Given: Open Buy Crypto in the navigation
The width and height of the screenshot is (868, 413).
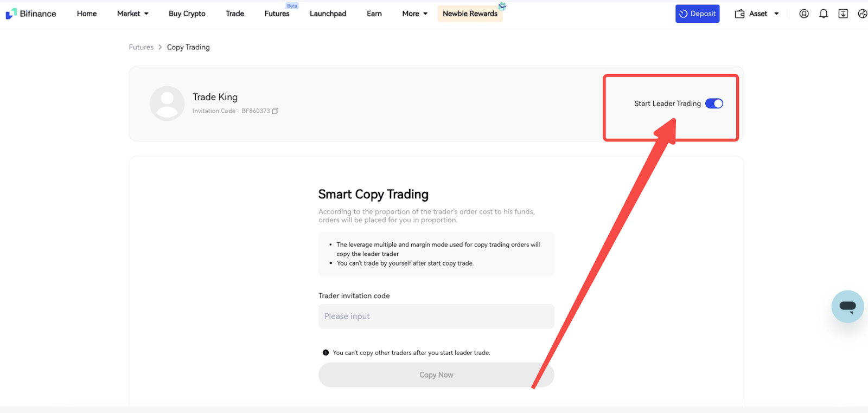Looking at the screenshot, I should point(187,14).
